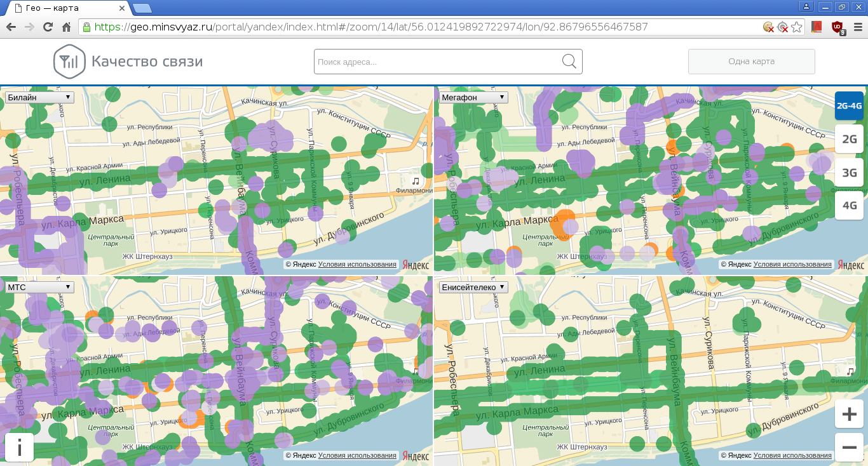
Task: Click the Яндекс logo on Билайн map
Action: (416, 265)
